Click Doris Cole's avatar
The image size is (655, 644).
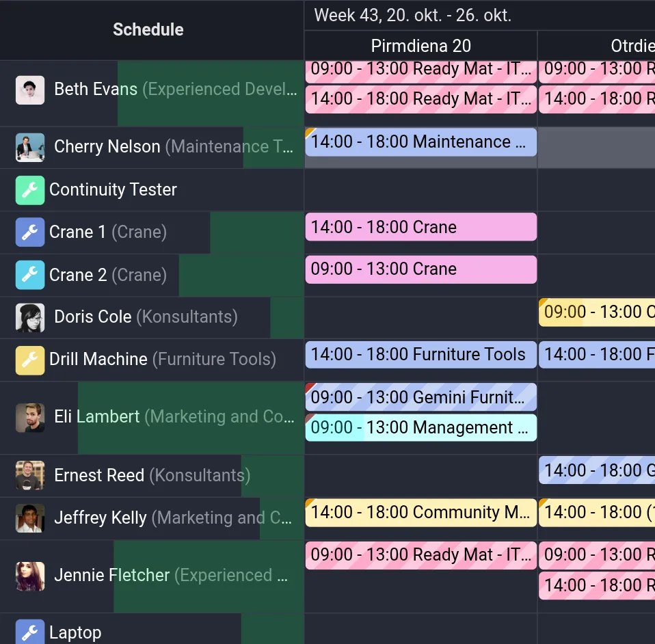30,317
